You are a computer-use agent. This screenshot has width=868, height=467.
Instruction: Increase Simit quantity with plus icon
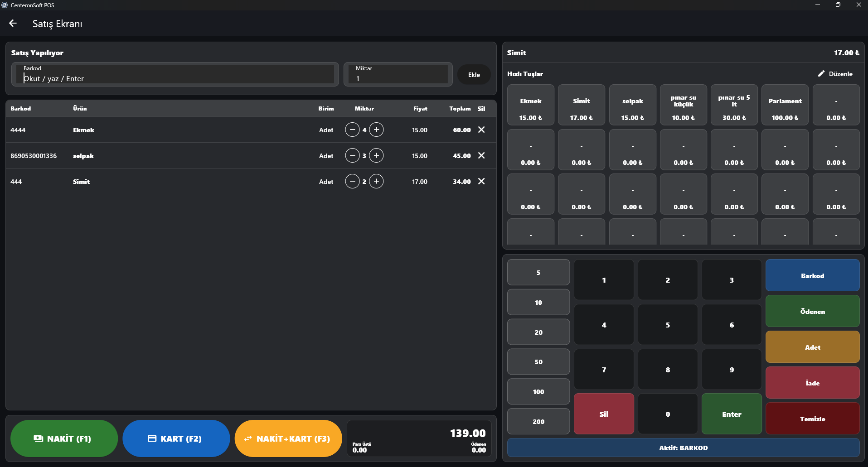pos(376,182)
